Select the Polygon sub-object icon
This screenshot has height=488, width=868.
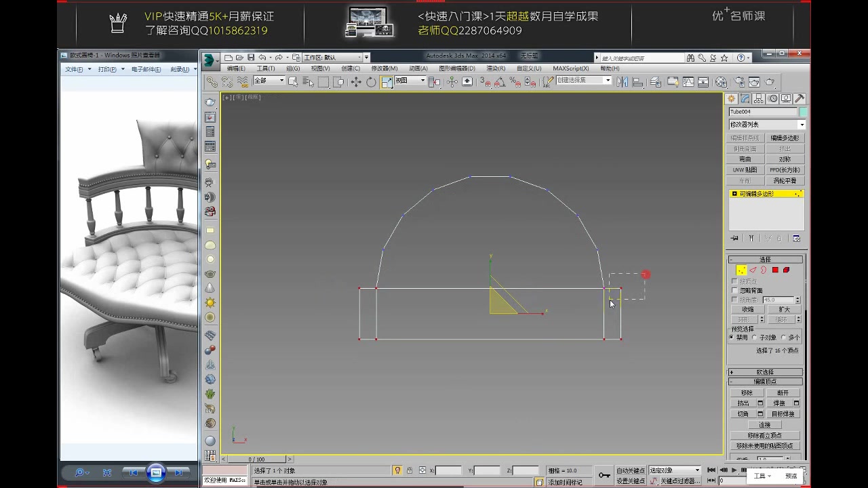coord(774,270)
